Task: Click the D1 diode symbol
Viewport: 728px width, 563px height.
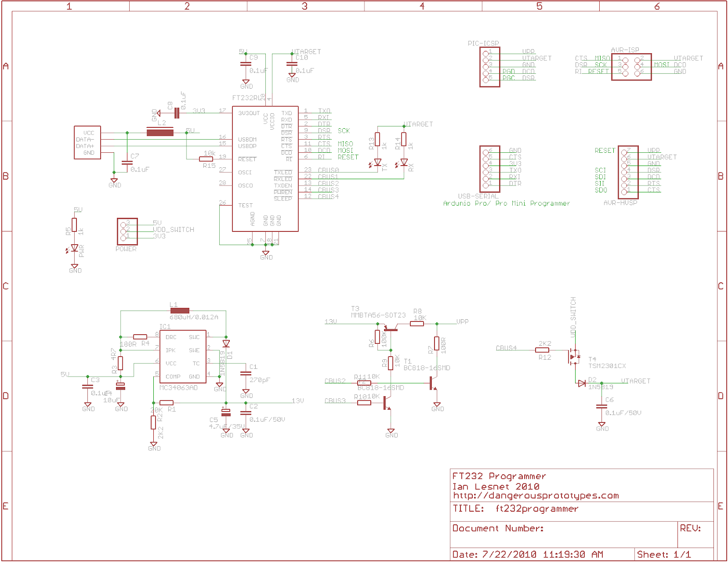Action: (x=226, y=343)
